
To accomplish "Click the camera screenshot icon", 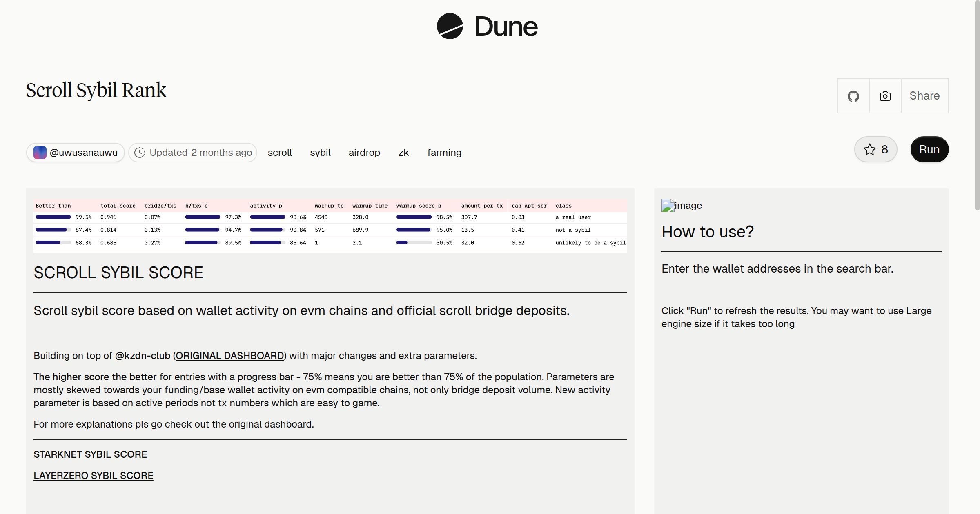I will coord(885,96).
